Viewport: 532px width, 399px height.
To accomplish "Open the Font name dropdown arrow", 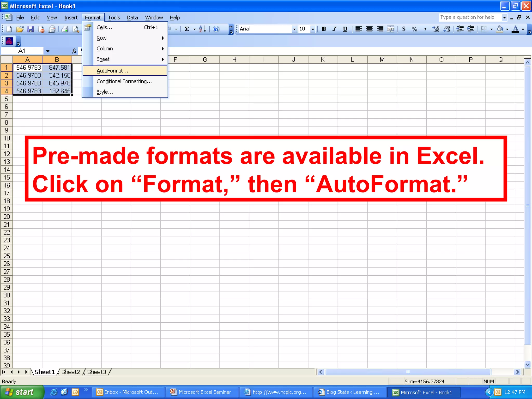I will [294, 29].
